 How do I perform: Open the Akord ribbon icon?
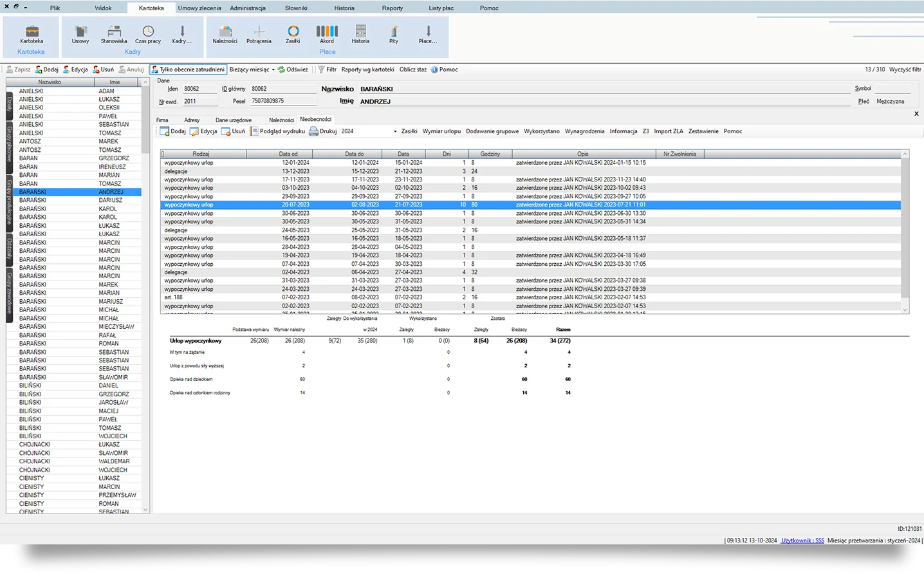coord(327,34)
